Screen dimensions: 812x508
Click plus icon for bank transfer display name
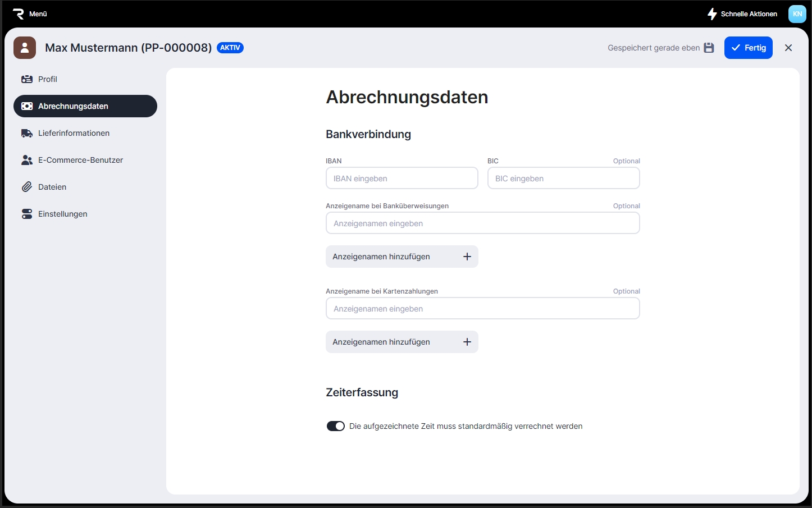(467, 257)
